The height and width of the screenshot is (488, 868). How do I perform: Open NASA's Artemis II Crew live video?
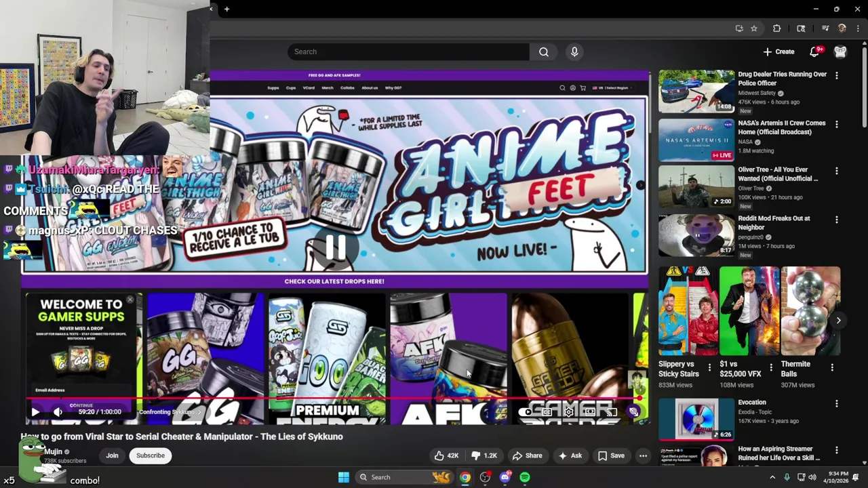point(696,140)
